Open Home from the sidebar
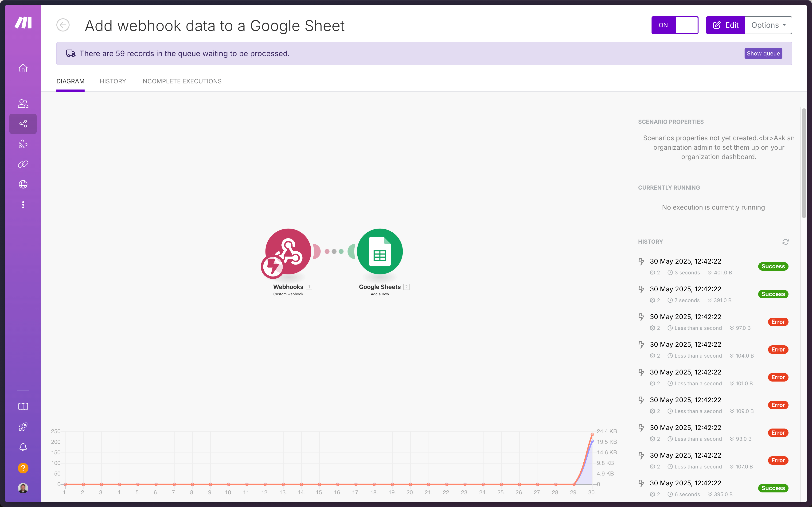 [x=23, y=68]
